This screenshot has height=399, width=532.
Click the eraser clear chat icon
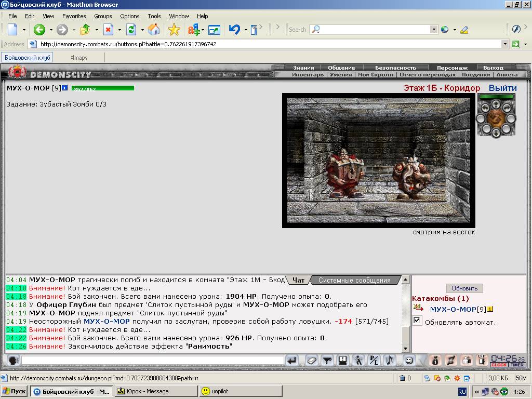click(x=312, y=361)
